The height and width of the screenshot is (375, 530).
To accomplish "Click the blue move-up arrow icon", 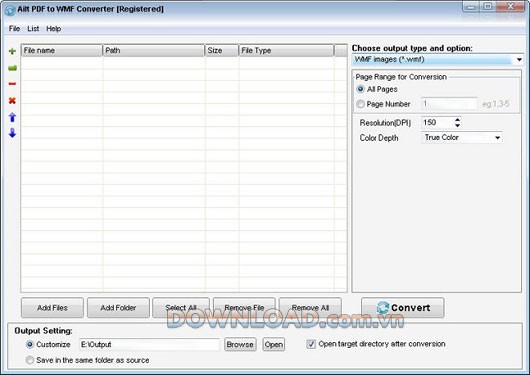I will coord(12,117).
